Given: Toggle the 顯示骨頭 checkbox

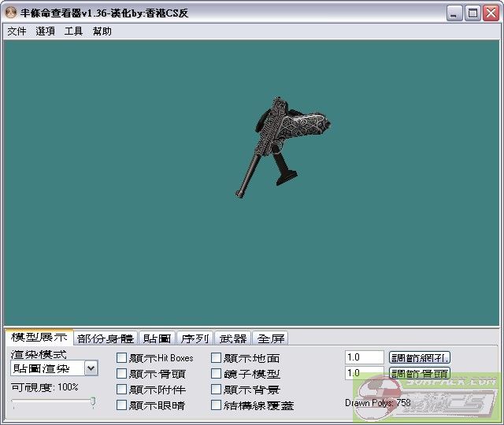Looking at the screenshot, I should click(x=121, y=374).
